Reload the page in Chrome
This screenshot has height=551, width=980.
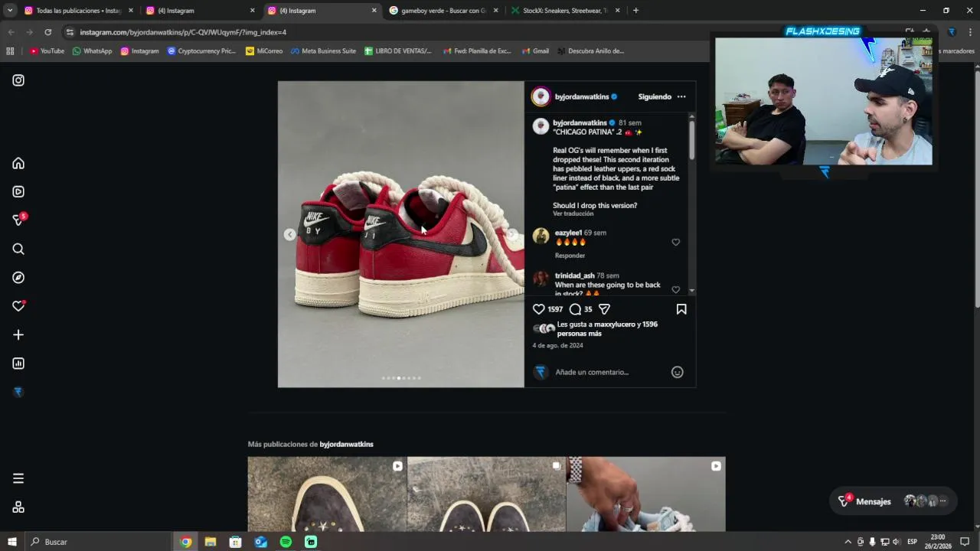pos(47,32)
